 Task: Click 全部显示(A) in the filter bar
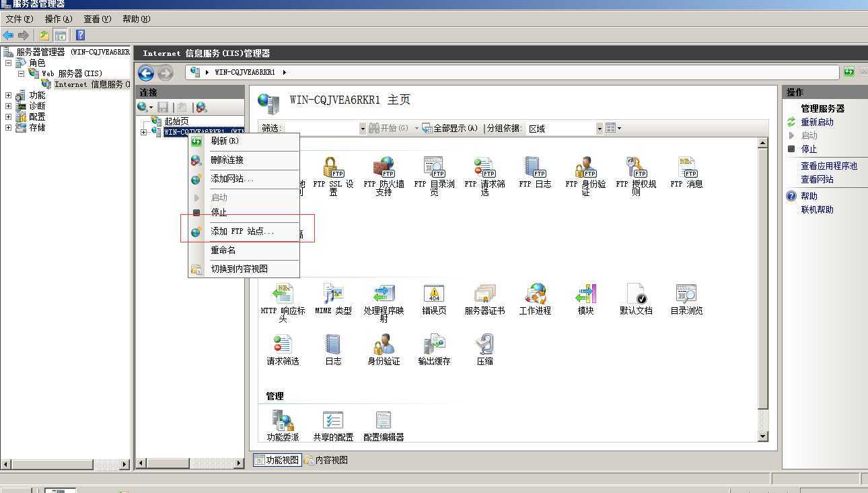[x=449, y=128]
